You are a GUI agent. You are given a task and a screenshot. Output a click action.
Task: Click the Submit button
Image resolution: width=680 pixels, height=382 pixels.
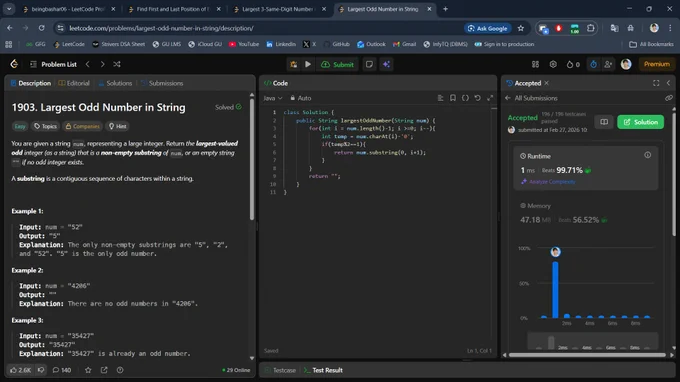point(337,64)
